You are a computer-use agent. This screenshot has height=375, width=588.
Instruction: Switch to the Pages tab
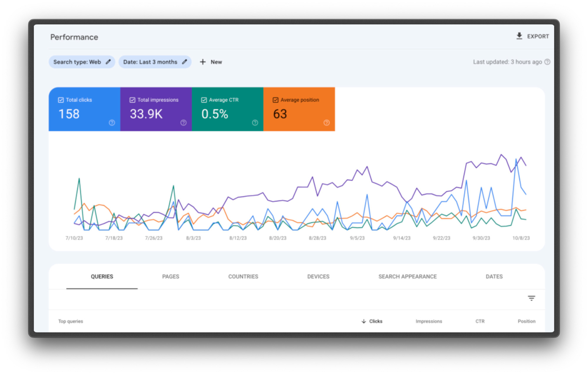coord(171,276)
